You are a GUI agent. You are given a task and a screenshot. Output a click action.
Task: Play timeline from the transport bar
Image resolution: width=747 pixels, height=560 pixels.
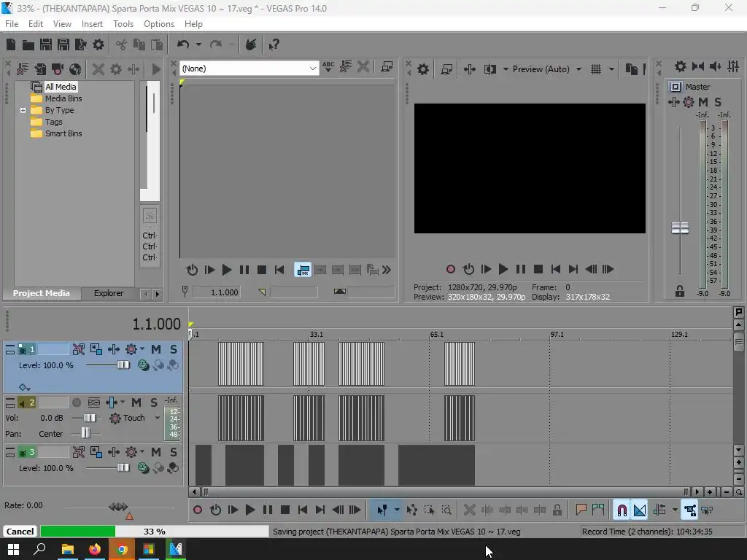pyautogui.click(x=250, y=510)
